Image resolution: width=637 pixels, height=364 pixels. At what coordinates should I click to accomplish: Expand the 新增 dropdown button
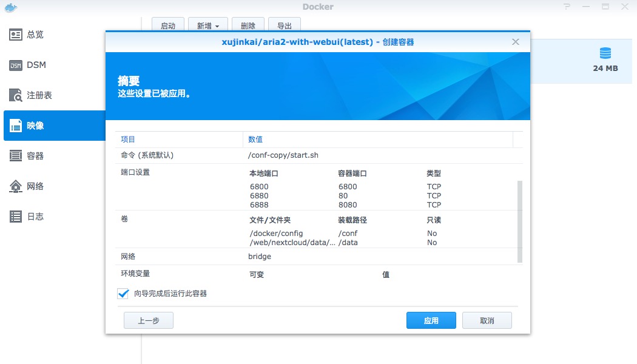208,26
